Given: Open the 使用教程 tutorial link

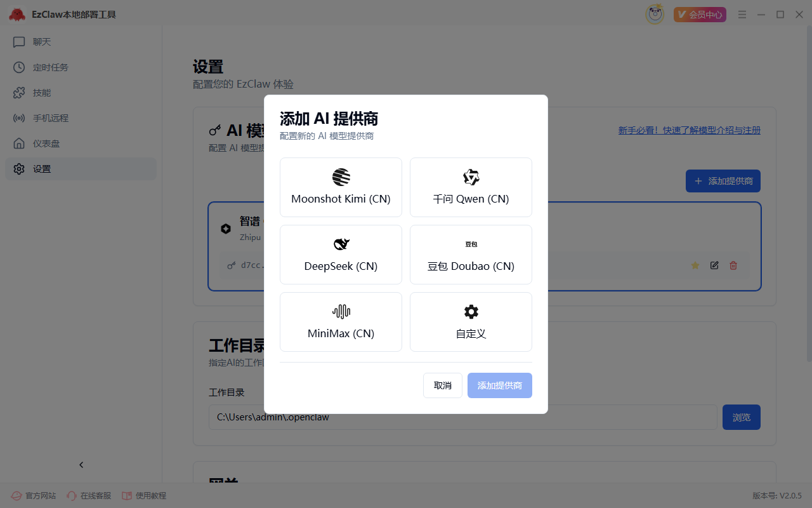Looking at the screenshot, I should click(x=144, y=495).
